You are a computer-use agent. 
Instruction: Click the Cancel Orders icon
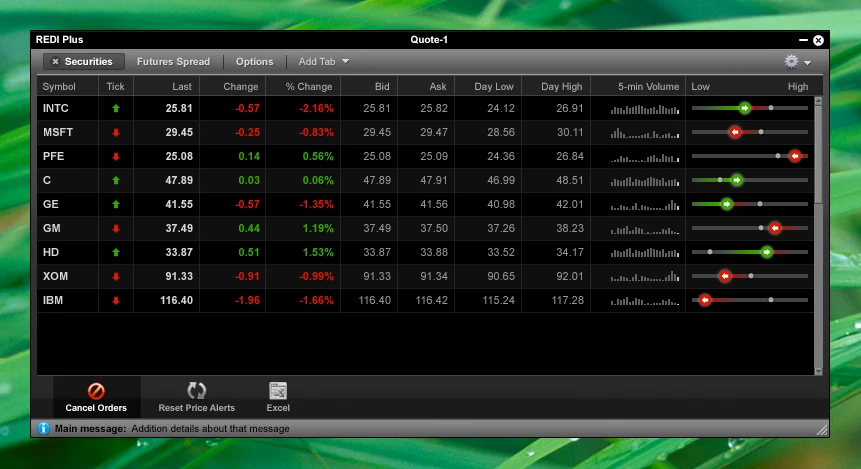96,391
